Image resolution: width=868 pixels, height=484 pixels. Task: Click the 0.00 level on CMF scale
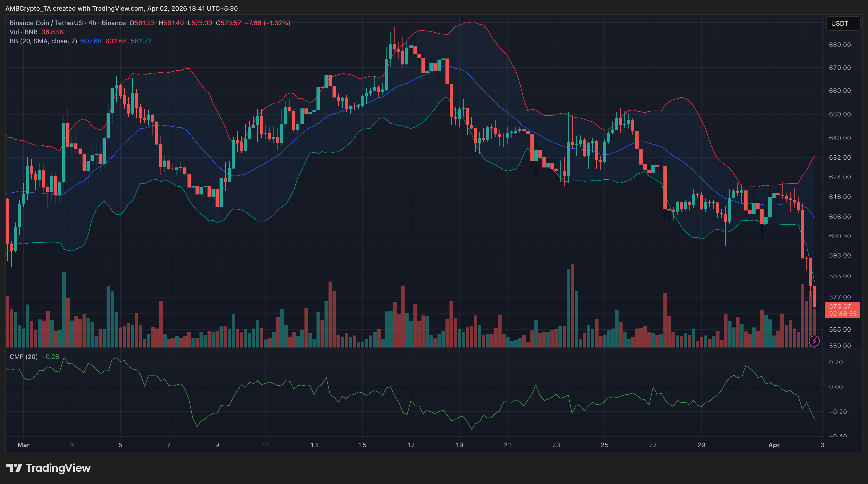[x=836, y=387]
